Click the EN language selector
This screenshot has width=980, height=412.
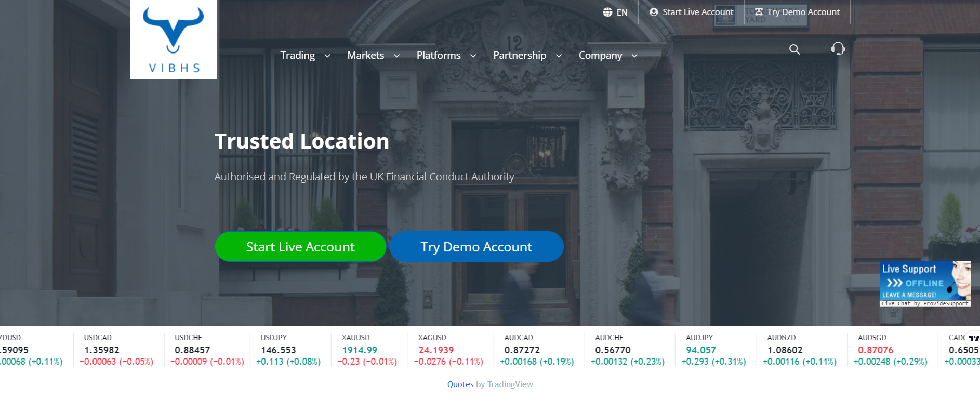(x=622, y=12)
